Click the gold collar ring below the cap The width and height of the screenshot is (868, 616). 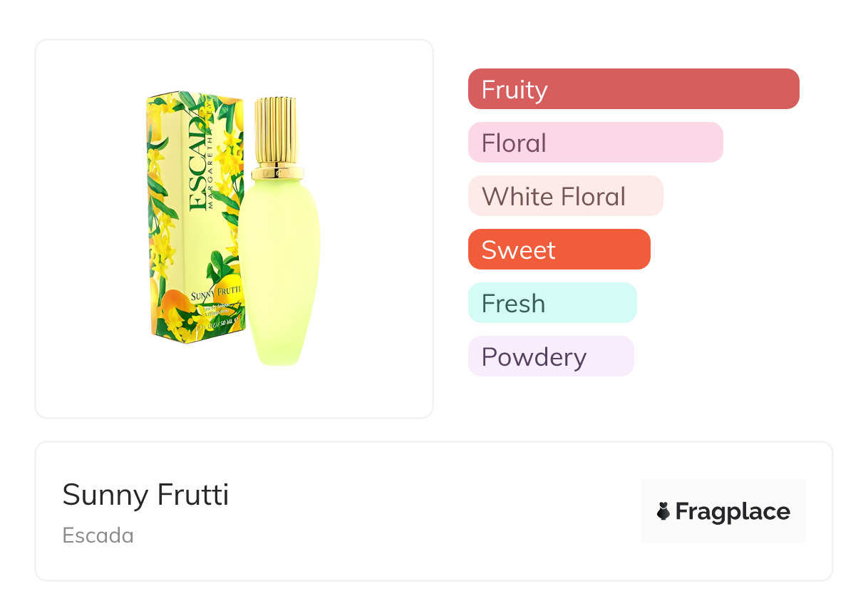tap(277, 173)
